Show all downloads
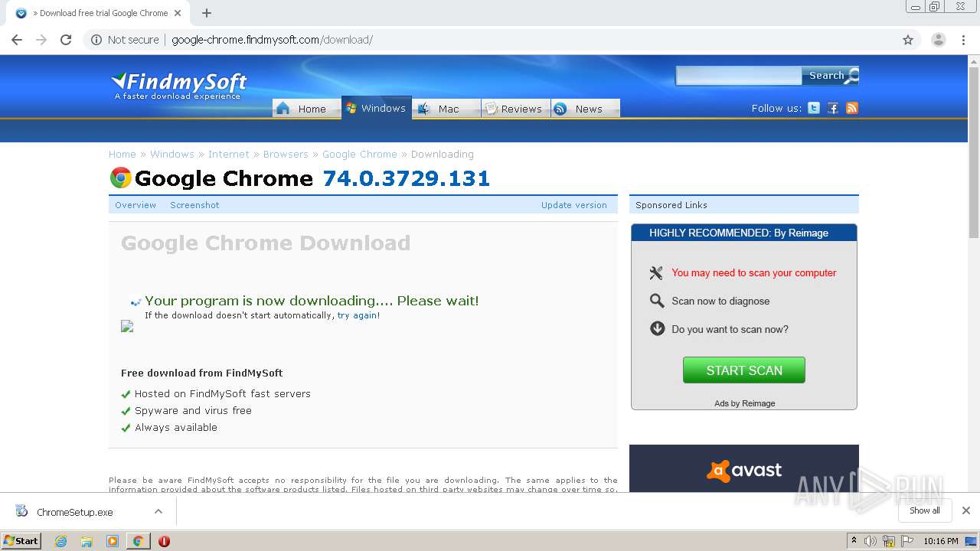Viewport: 980px width, 551px height. coord(925,510)
